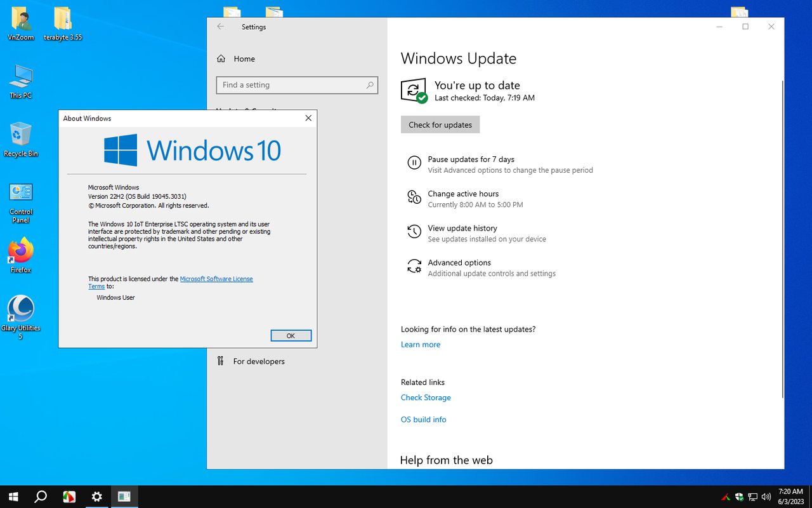
Task: Open the Windows Security shield tray icon
Action: point(740,497)
